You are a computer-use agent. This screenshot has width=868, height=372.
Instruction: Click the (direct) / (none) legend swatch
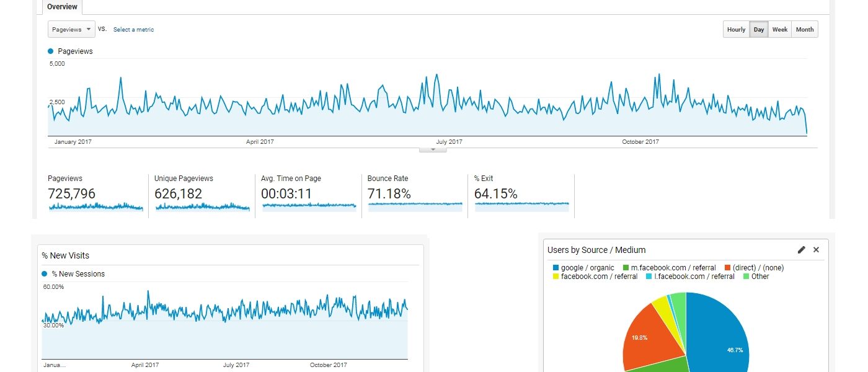pos(727,268)
